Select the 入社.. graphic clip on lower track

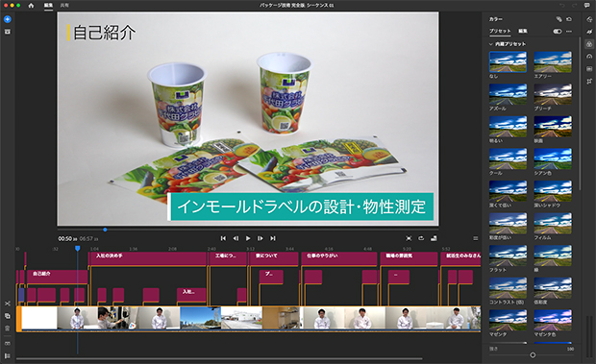coord(191,294)
